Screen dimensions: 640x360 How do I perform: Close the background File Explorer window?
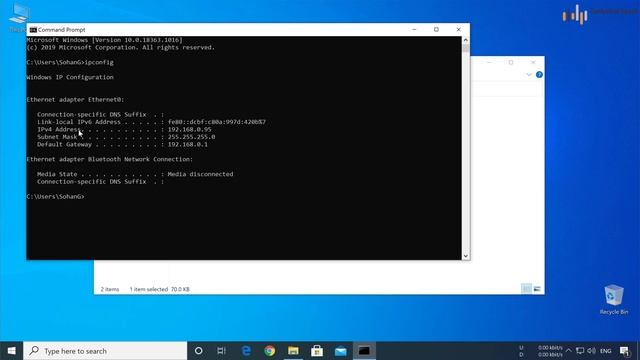coord(533,62)
